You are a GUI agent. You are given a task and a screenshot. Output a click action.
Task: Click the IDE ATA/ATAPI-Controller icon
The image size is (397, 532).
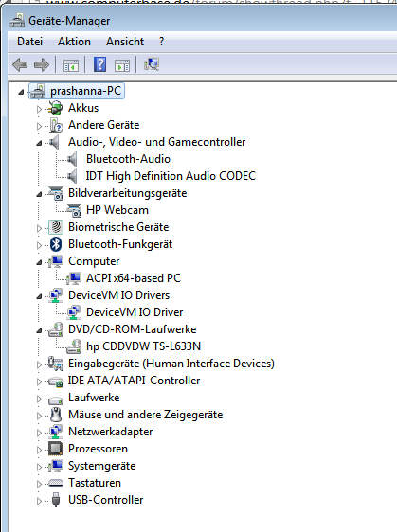coord(56,381)
